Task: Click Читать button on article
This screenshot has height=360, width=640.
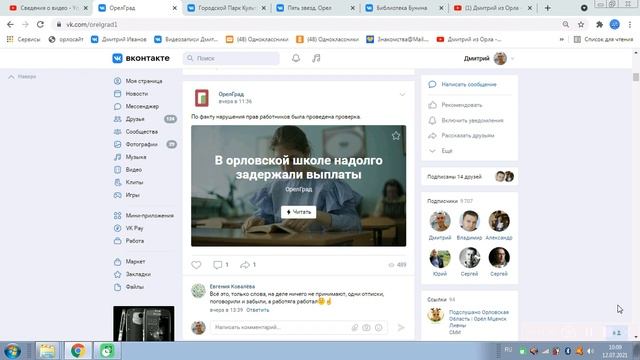Action: point(298,212)
